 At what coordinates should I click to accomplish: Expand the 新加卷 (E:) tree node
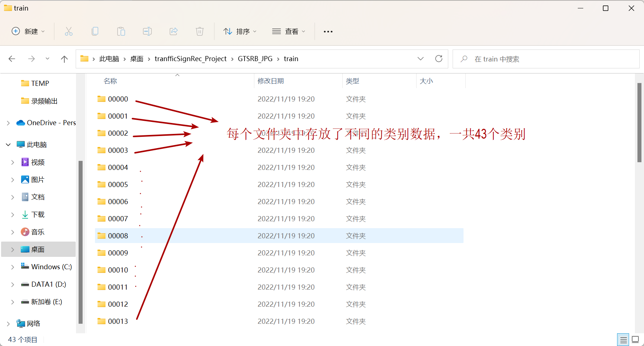13,302
